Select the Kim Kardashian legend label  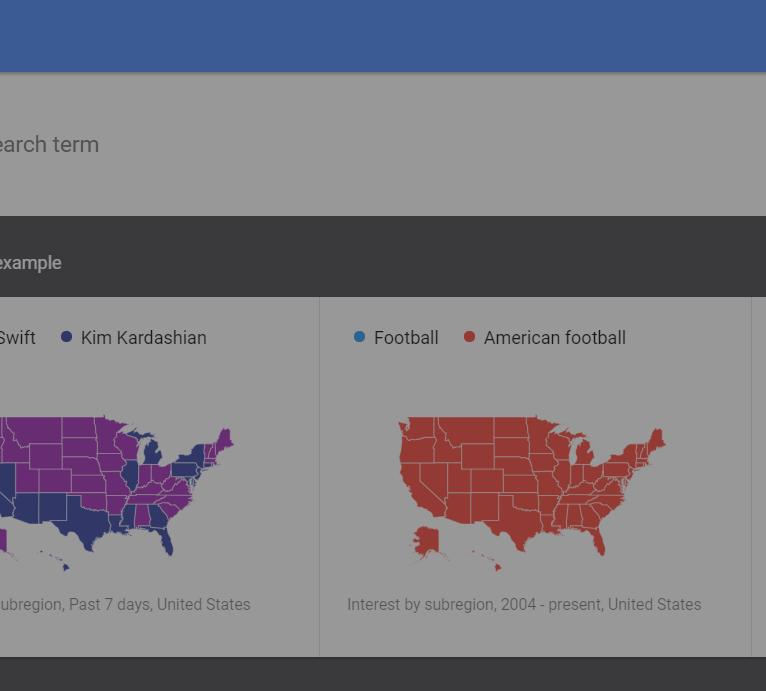(143, 338)
